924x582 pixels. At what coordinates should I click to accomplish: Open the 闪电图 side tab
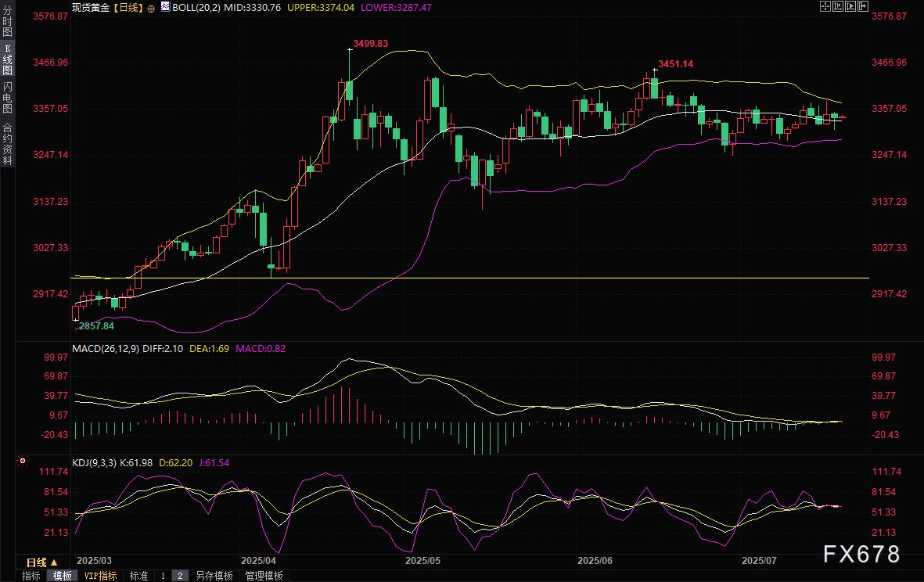tap(7, 98)
